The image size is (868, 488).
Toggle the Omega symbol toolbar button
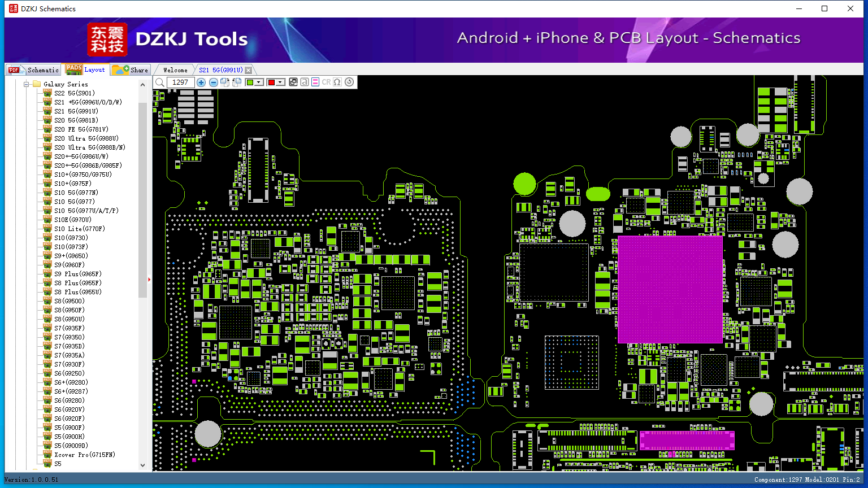coord(337,82)
